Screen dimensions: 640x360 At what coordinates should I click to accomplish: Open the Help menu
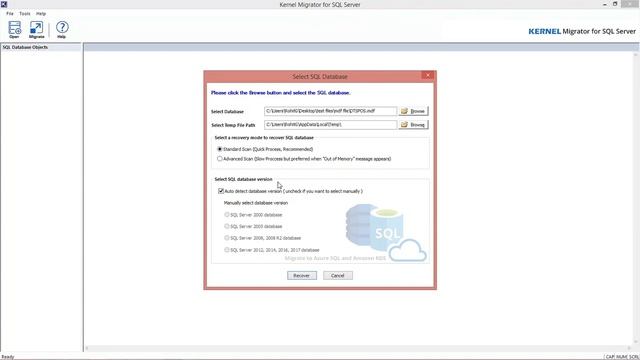pyautogui.click(x=41, y=13)
